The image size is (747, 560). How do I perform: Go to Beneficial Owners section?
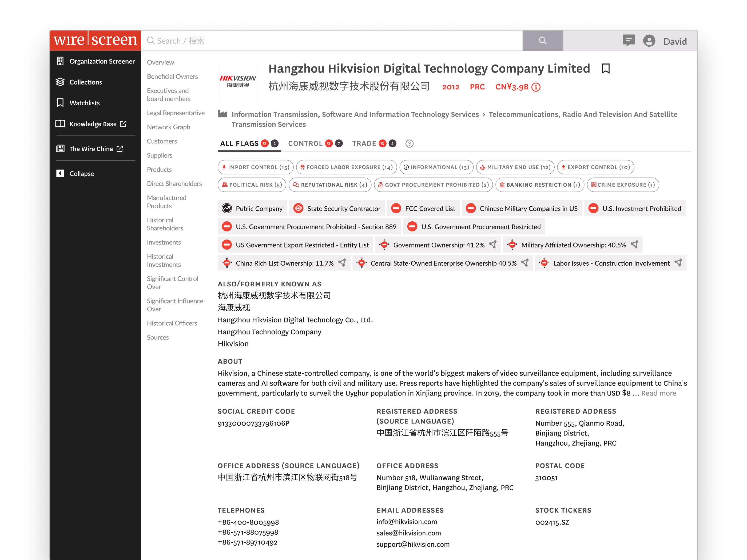pos(172,77)
